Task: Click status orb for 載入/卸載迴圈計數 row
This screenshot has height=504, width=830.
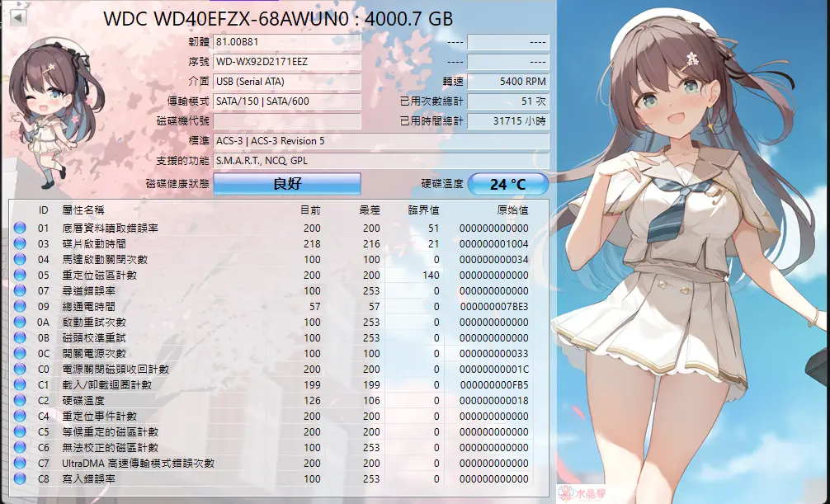Action: (x=20, y=385)
